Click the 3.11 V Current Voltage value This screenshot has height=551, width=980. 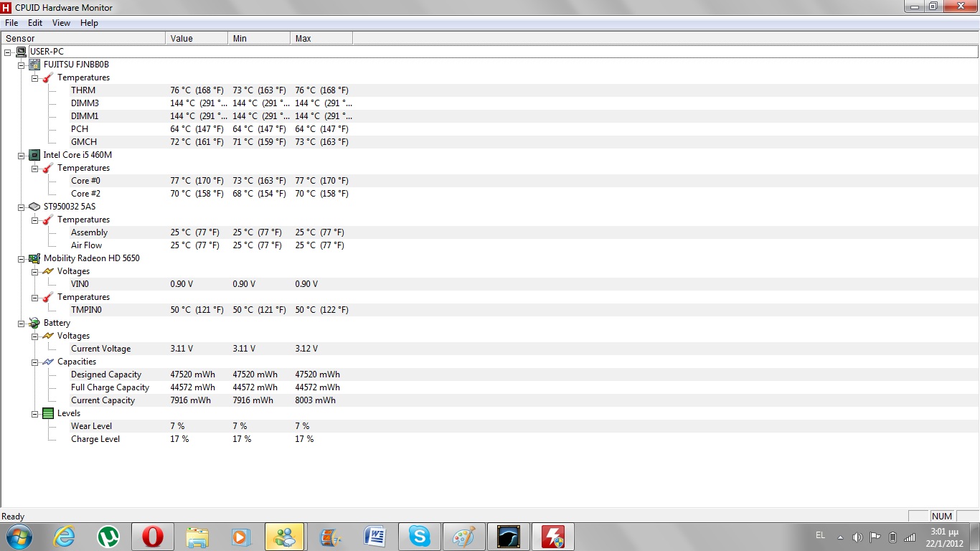182,349
